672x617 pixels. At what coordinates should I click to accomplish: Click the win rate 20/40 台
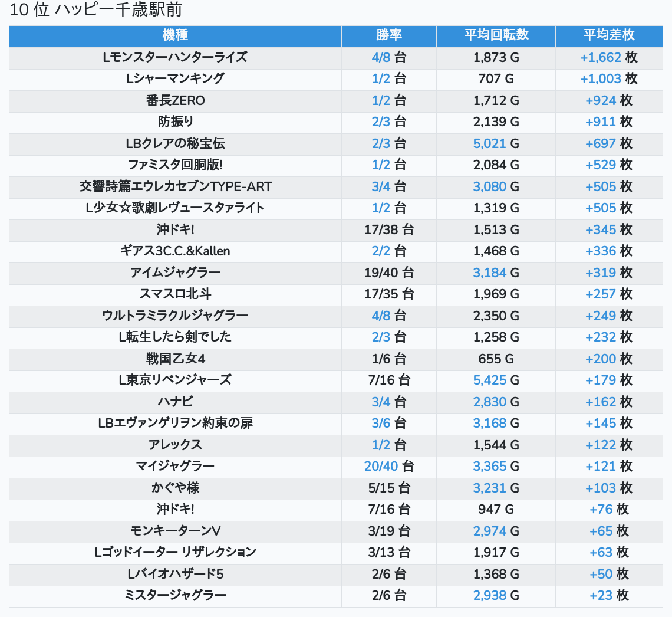pos(388,467)
